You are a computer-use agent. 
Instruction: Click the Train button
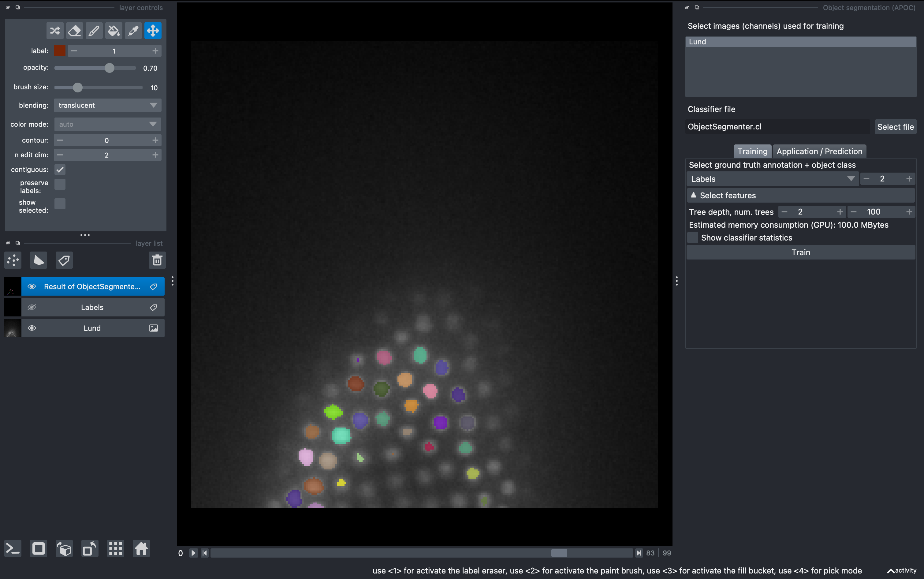800,252
